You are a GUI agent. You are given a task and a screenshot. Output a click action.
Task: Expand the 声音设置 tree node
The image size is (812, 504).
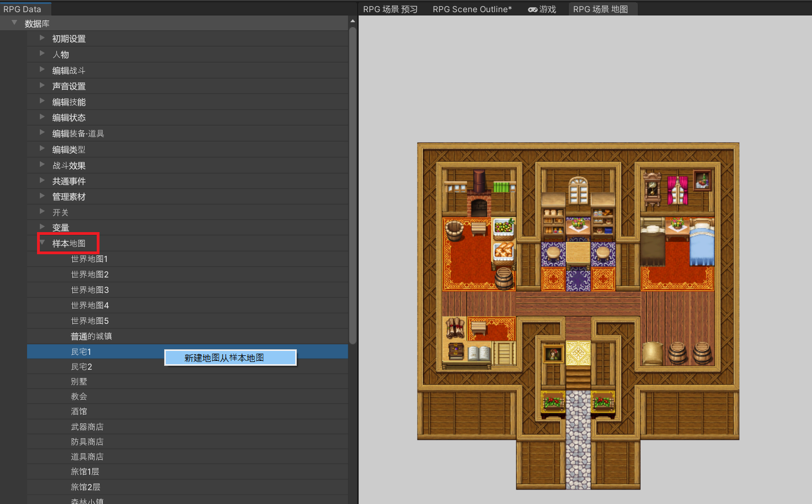tap(42, 86)
